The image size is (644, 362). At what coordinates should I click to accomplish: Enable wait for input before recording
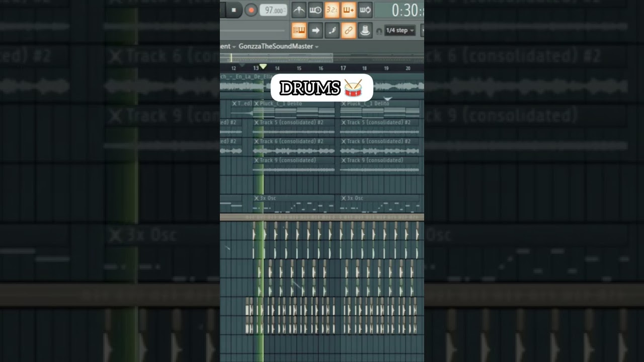315,10
